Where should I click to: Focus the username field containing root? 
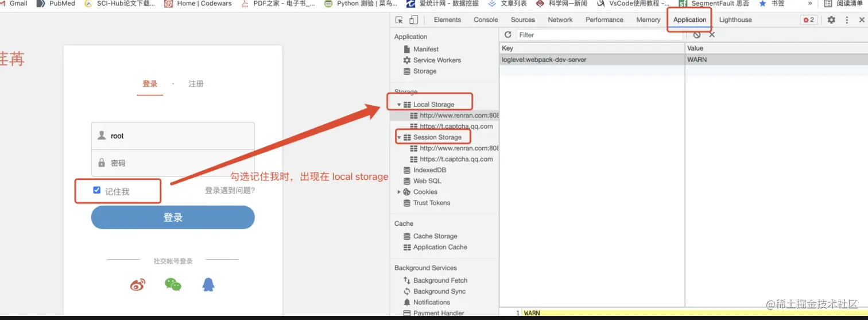click(173, 136)
